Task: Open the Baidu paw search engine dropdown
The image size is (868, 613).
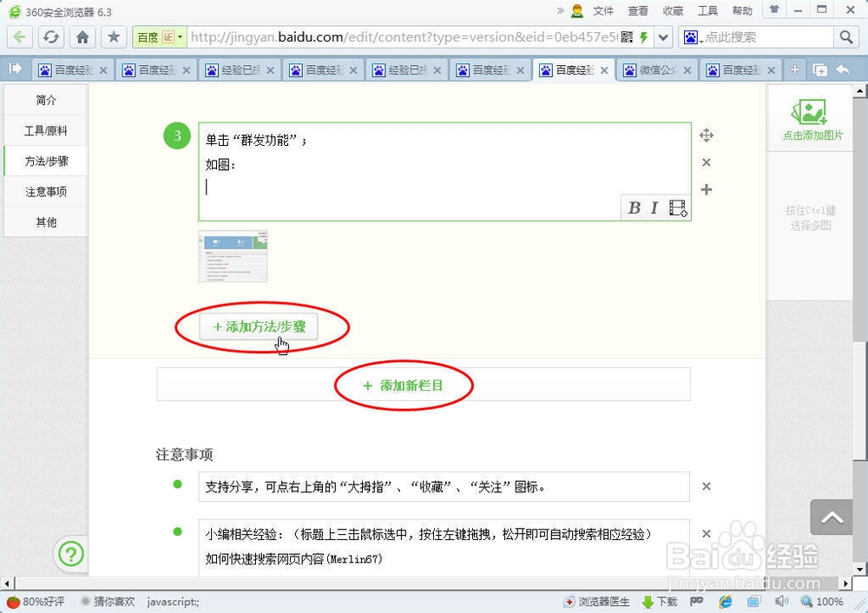Action: [693, 37]
